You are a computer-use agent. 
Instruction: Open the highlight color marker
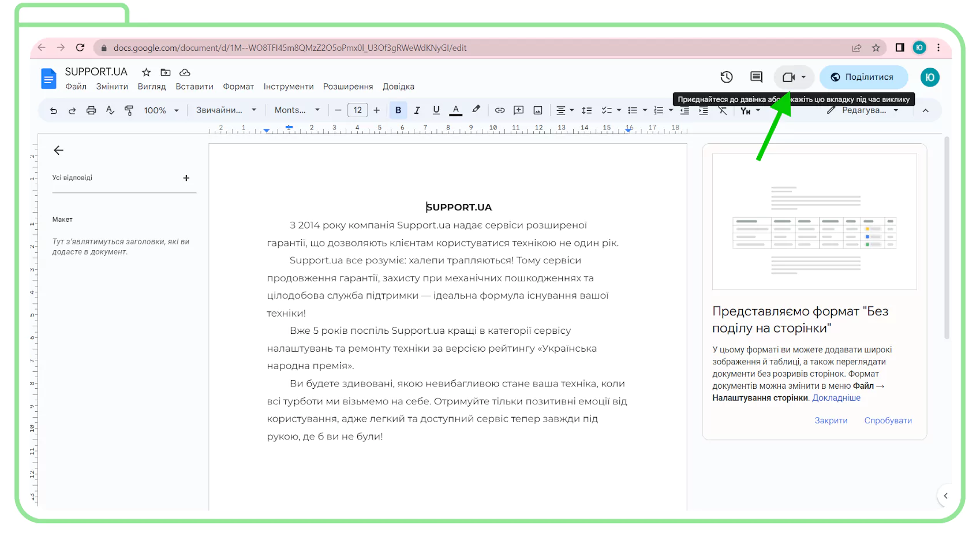click(476, 110)
